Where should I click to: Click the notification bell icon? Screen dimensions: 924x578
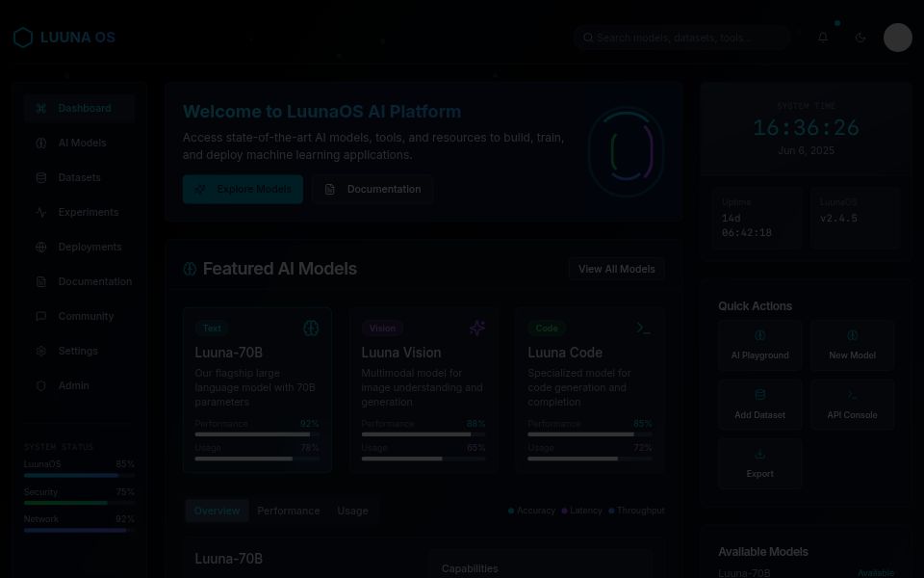(823, 38)
